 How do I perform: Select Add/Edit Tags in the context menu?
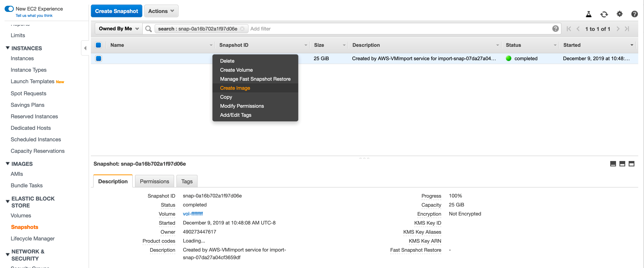tap(255, 115)
